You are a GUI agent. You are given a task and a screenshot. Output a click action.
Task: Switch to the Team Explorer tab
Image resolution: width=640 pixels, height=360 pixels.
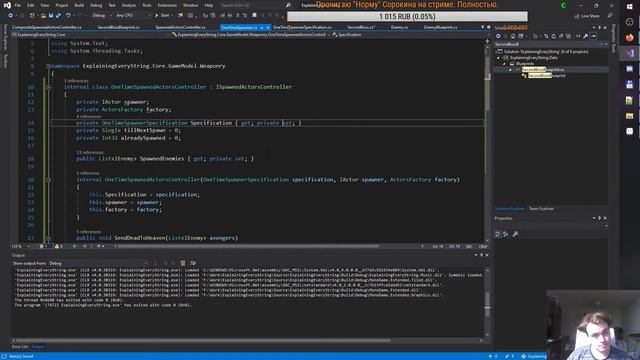(541, 209)
